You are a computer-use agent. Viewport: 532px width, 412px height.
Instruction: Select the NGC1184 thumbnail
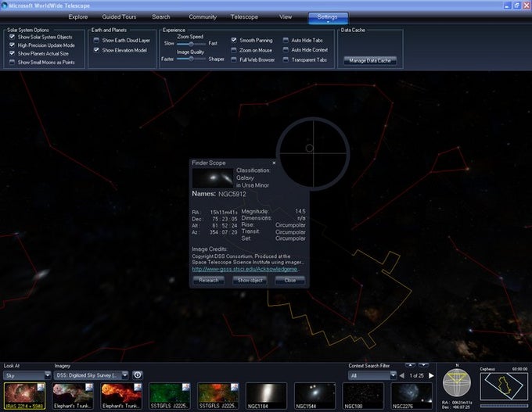click(266, 396)
